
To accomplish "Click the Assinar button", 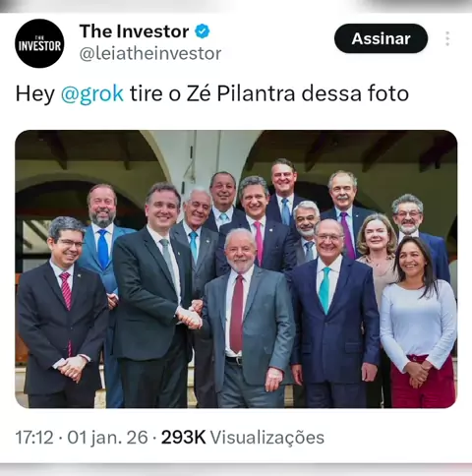I will [x=381, y=38].
